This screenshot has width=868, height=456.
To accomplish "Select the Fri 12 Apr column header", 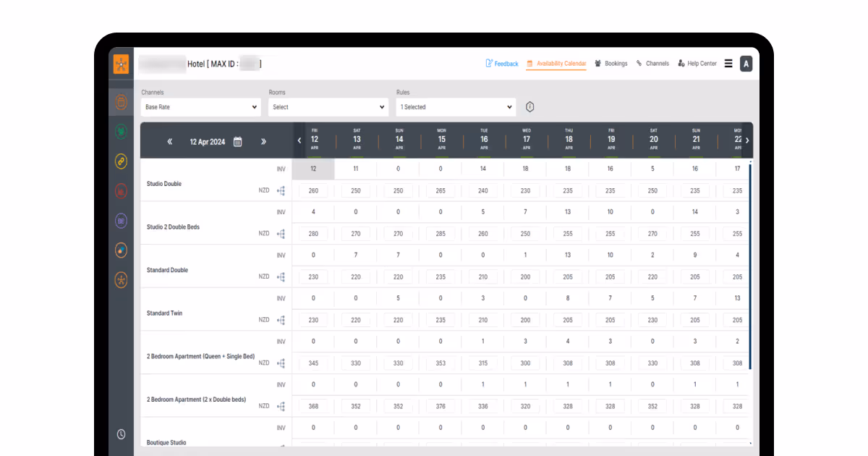I will 315,140.
